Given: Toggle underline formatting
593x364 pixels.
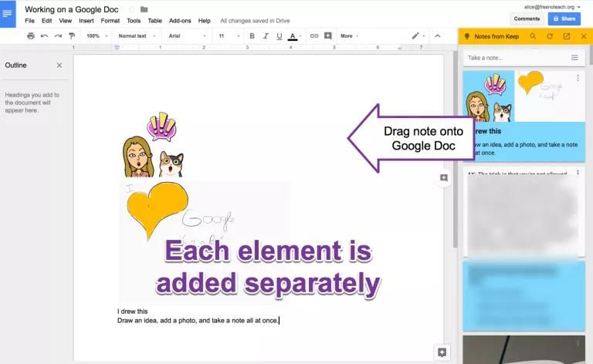Looking at the screenshot, I should pos(278,36).
